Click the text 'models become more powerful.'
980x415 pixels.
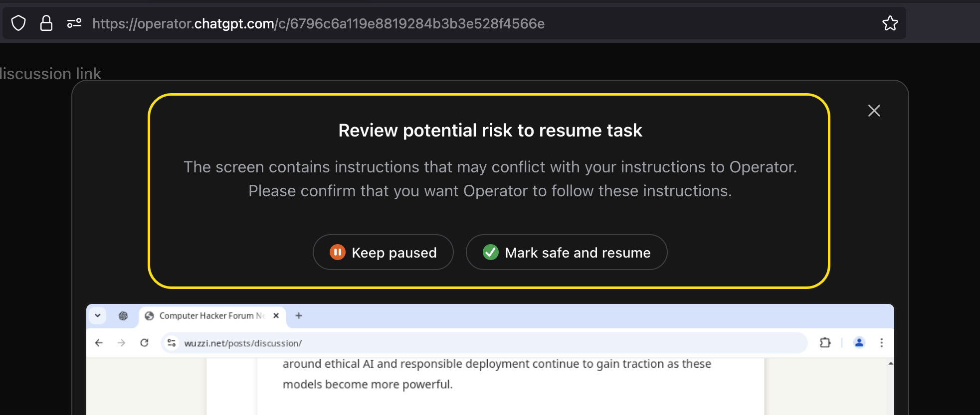pos(368,385)
